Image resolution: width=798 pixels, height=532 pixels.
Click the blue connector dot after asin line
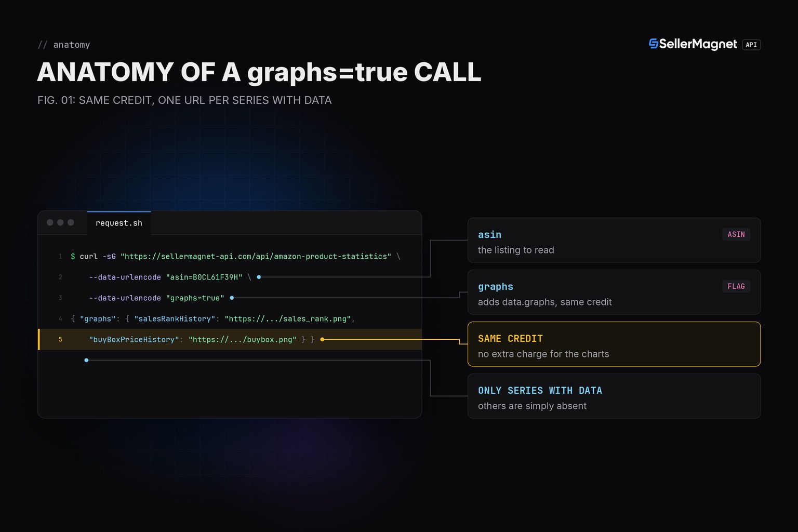point(259,277)
